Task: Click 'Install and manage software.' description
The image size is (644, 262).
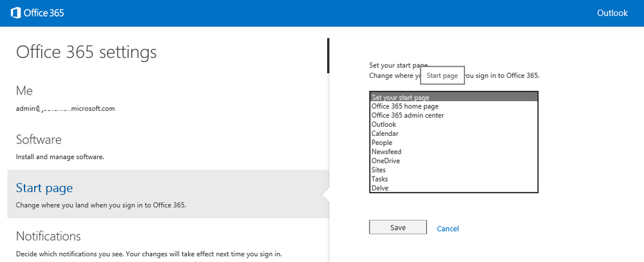Action: point(59,157)
